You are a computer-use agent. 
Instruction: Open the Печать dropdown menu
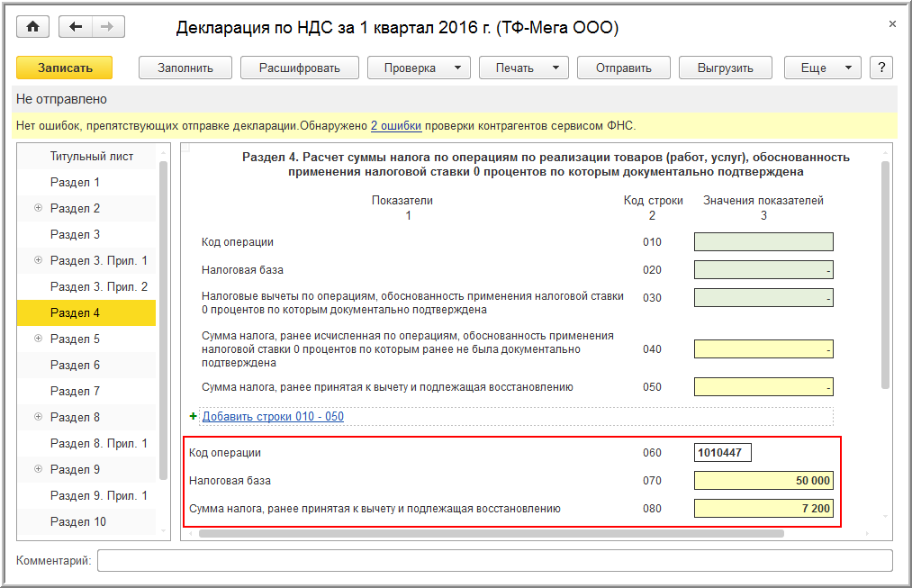pyautogui.click(x=523, y=68)
